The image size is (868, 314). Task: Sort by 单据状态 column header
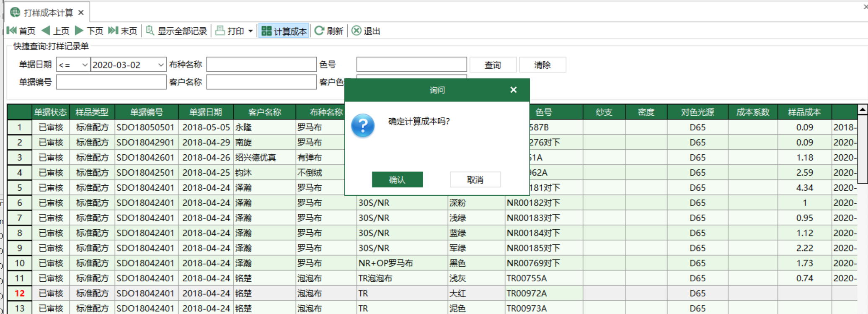pos(51,112)
